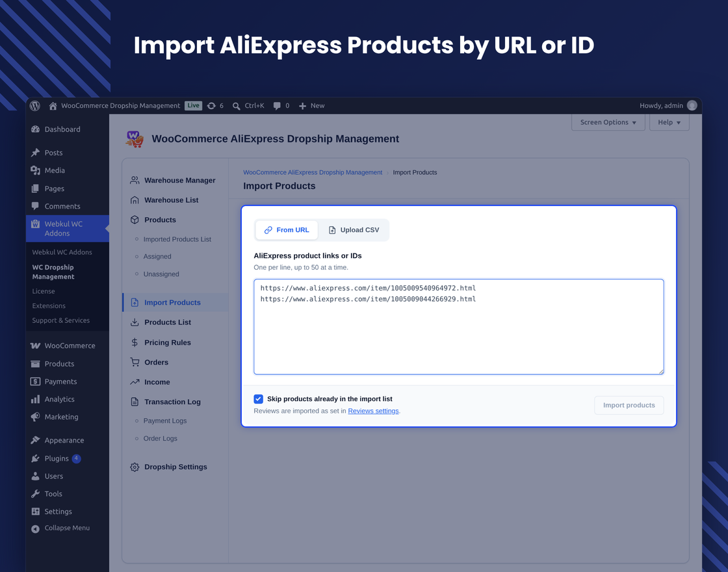
Task: Open Warehouse List in plugin menu
Action: (172, 200)
